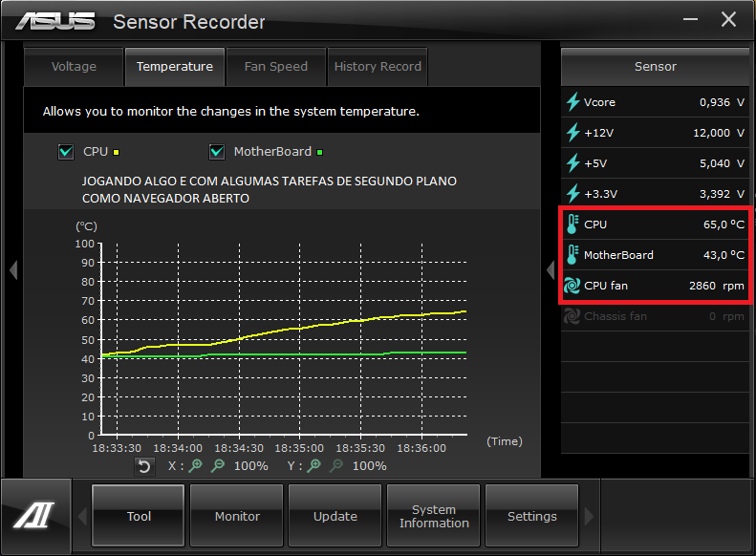This screenshot has height=556, width=756.
Task: Click the (Time) axis label
Action: point(505,441)
